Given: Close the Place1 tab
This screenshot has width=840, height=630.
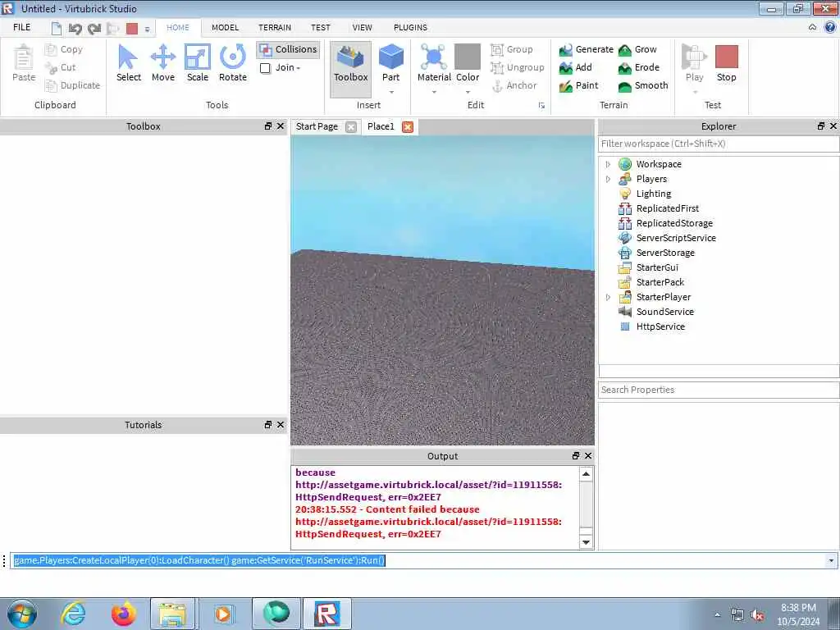Looking at the screenshot, I should [408, 127].
